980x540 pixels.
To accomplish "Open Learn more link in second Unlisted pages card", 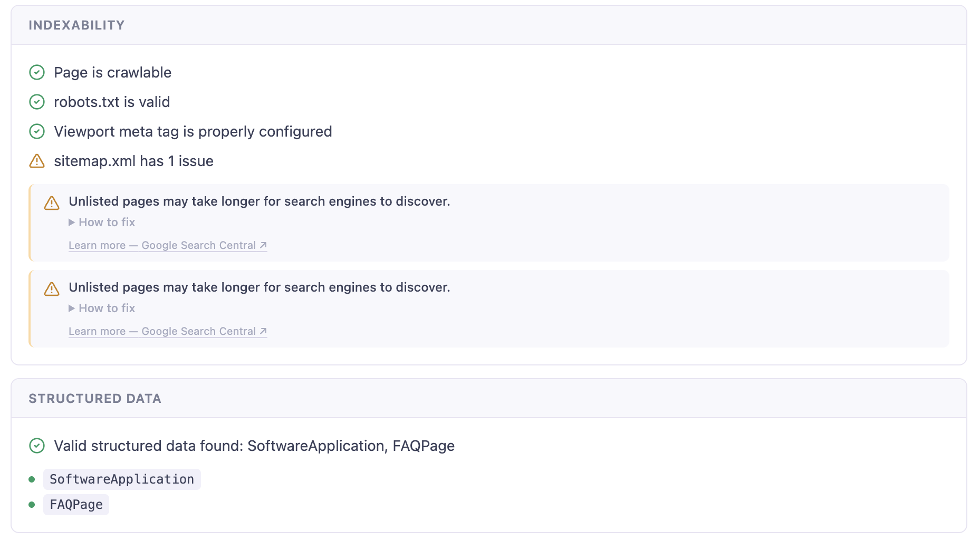I will [168, 331].
